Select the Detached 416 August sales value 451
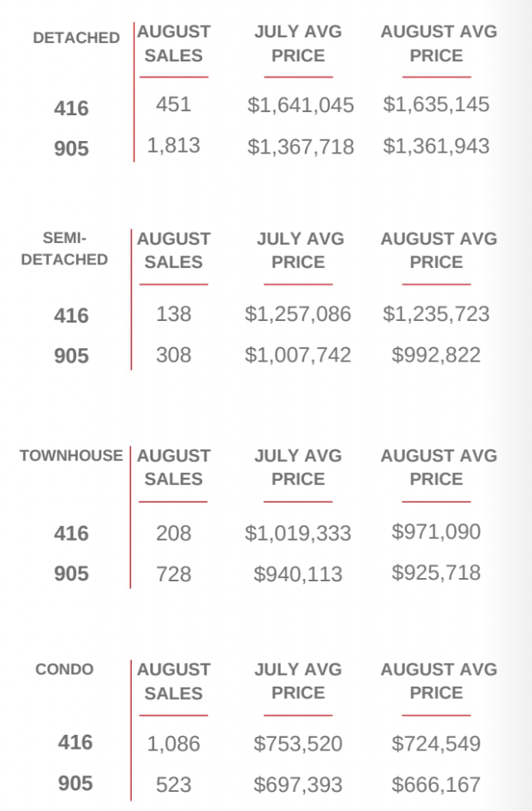 tap(174, 104)
